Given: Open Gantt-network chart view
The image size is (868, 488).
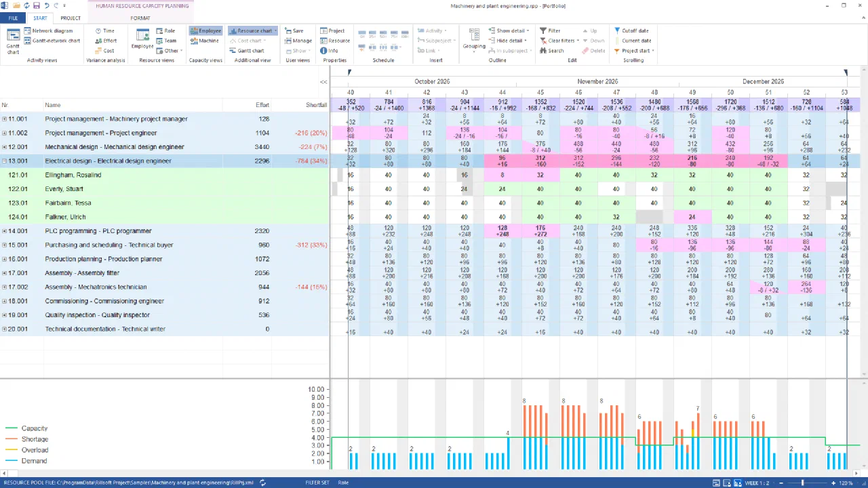Looking at the screenshot, I should click(x=52, y=41).
